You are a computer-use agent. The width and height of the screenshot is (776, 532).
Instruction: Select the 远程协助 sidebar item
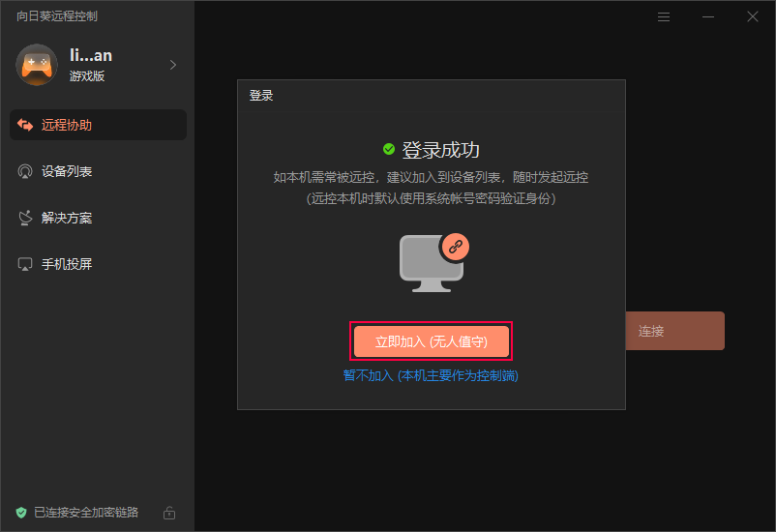(98, 125)
